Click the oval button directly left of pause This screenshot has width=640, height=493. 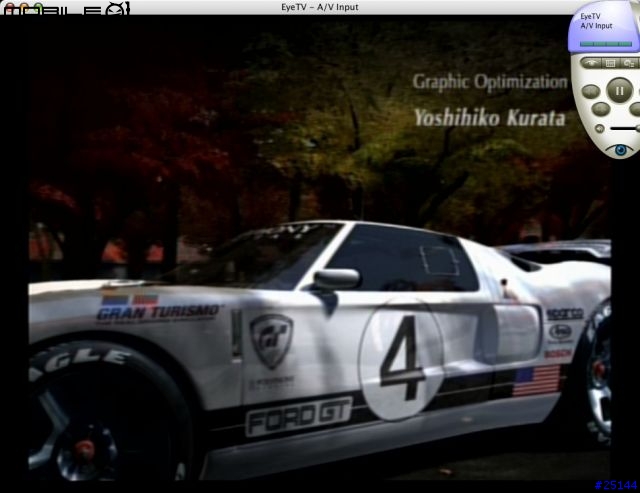(x=591, y=91)
